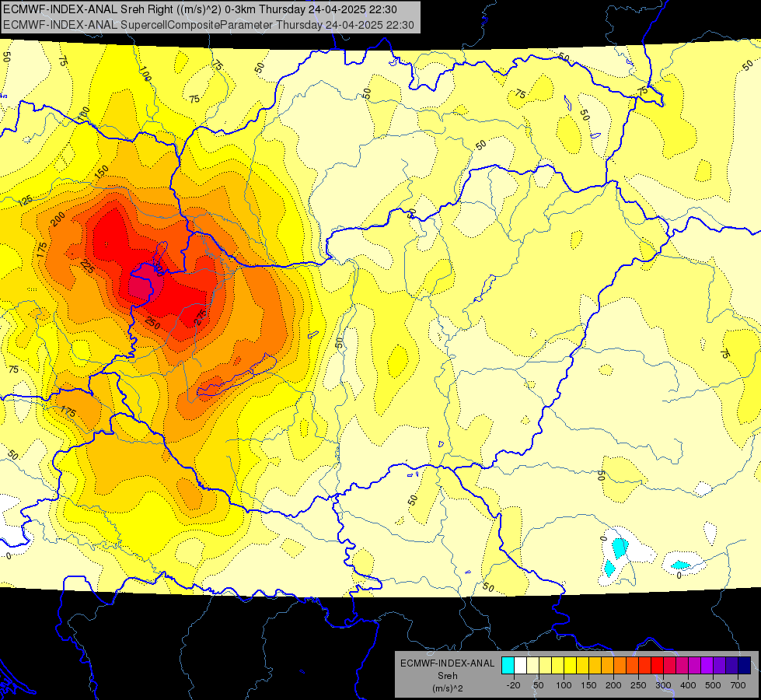The height and width of the screenshot is (700, 761).
Task: Click the legend tick label 300
Action: click(664, 685)
